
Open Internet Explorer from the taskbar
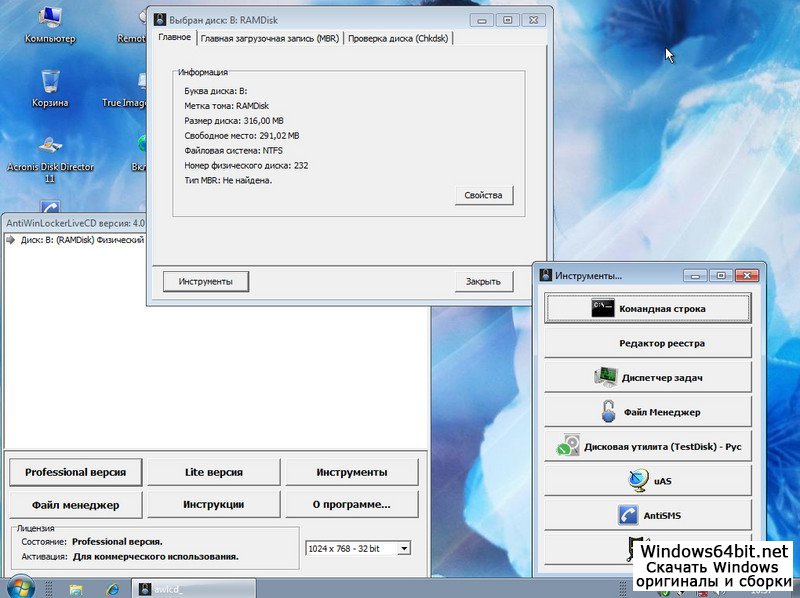pyautogui.click(x=113, y=587)
